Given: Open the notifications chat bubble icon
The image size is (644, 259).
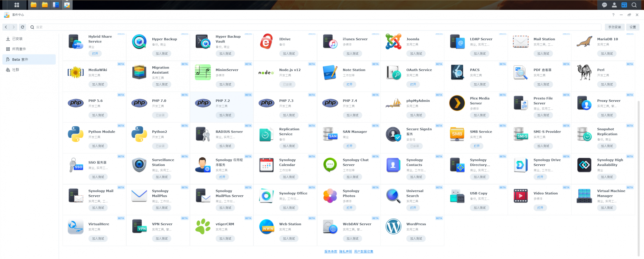Looking at the screenshot, I should [604, 5].
